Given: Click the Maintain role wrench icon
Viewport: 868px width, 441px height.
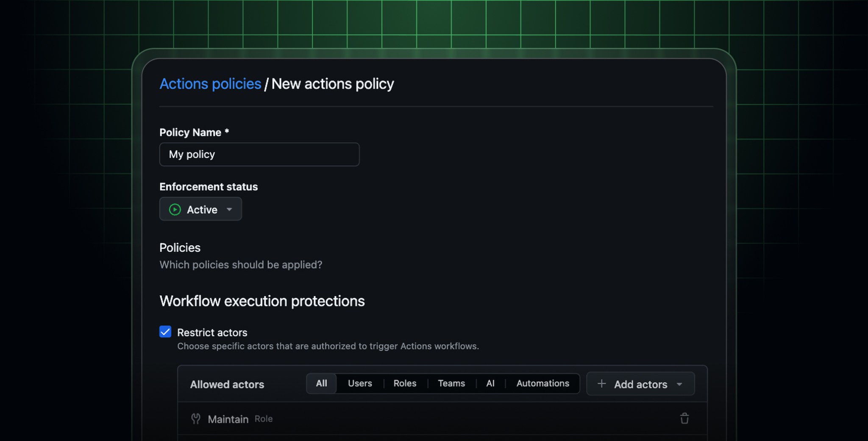Looking at the screenshot, I should pyautogui.click(x=196, y=419).
